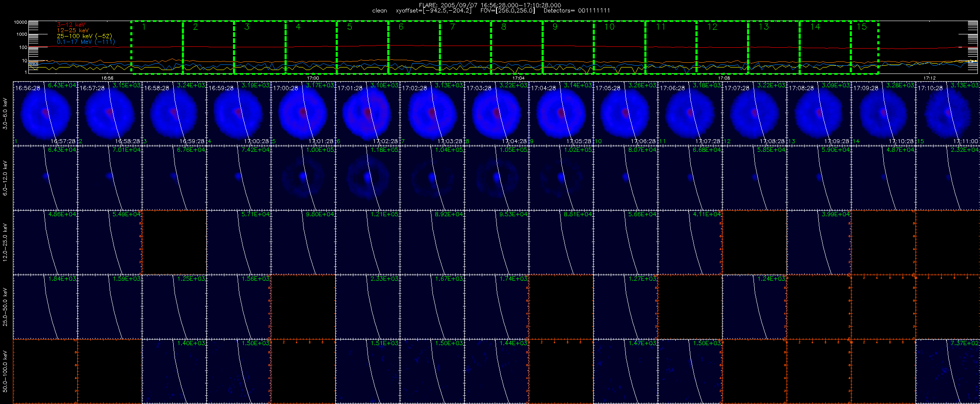Image resolution: width=980 pixels, height=404 pixels.
Task: Select the 25.0-50.0 keV image with peak 2.33E+03
Action: (x=367, y=307)
